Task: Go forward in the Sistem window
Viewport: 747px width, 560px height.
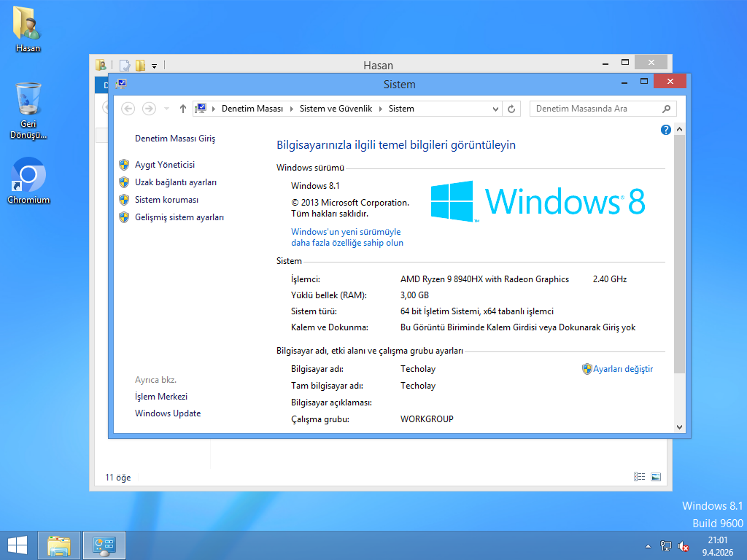Action: [149, 109]
